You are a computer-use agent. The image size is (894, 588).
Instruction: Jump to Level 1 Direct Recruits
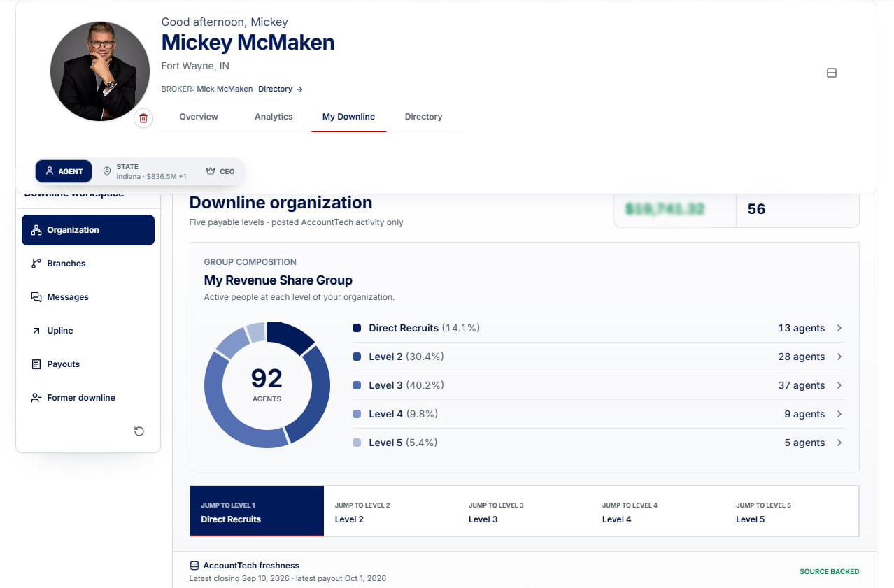(x=257, y=511)
